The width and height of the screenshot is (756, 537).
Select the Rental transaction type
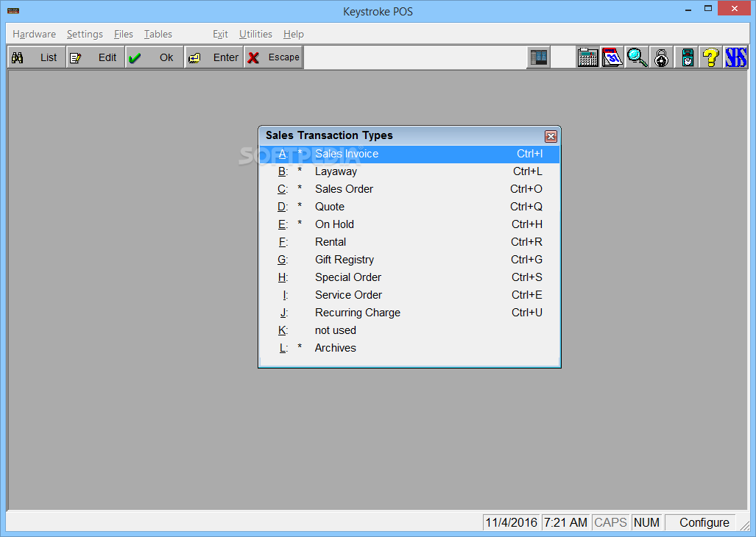[409, 242]
